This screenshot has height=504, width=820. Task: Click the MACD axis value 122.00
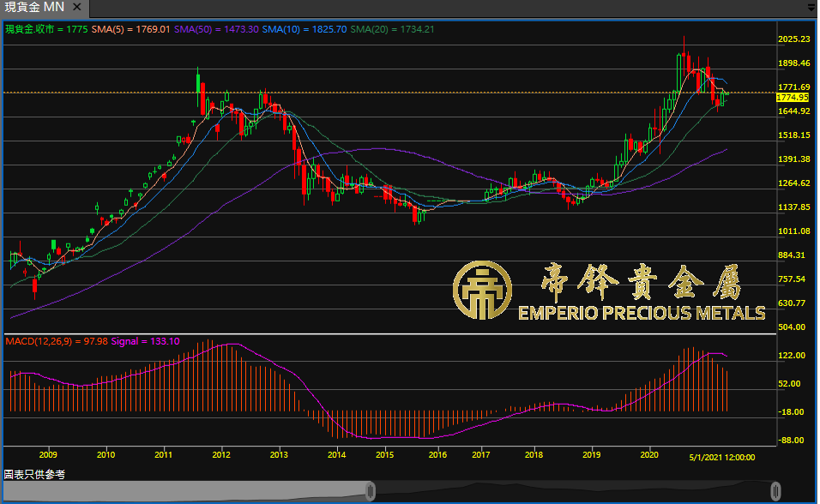[x=792, y=356]
